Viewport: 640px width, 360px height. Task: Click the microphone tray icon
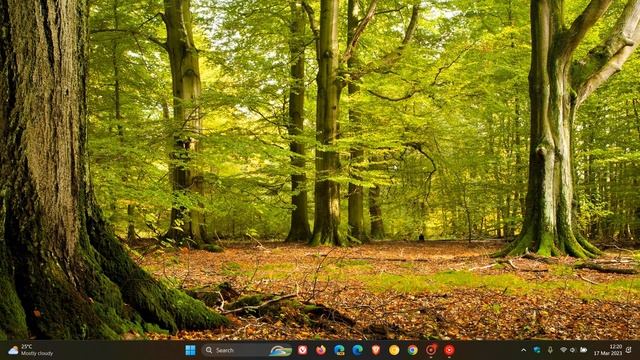click(x=550, y=350)
